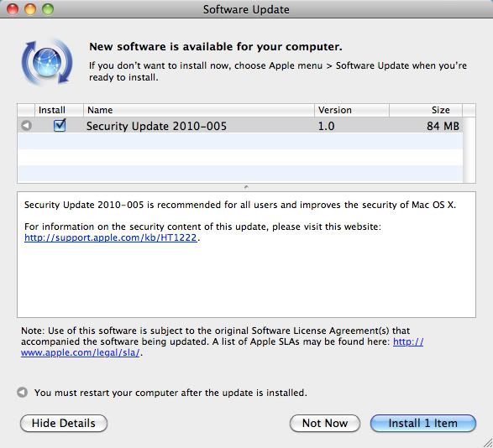The width and height of the screenshot is (493, 448).
Task: Sort the list by the Name column
Action: click(199, 110)
